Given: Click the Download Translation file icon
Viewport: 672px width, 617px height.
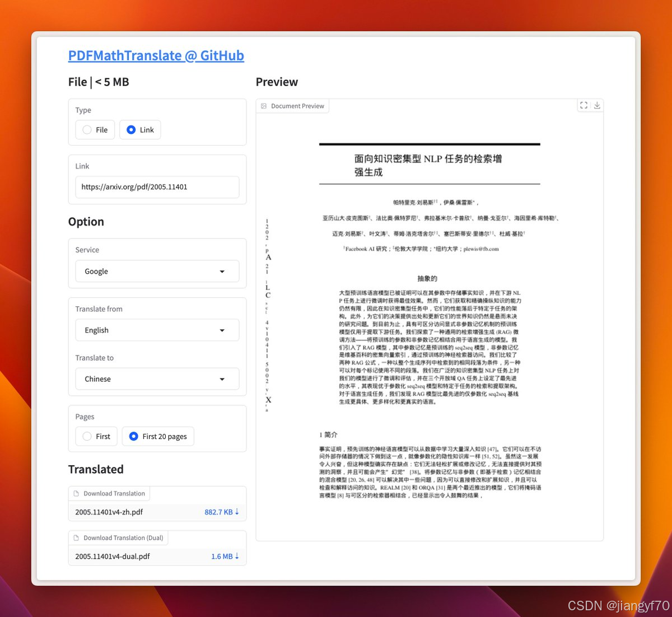Looking at the screenshot, I should coord(76,493).
